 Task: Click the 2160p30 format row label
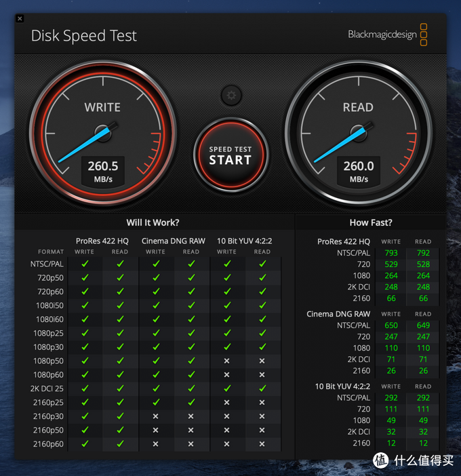(49, 416)
